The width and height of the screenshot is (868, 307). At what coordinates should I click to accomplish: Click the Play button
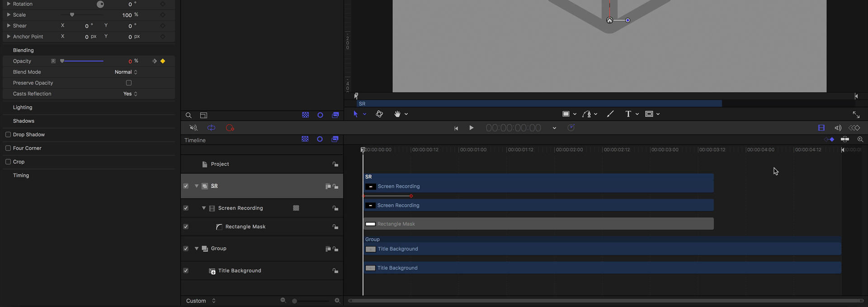[472, 128]
